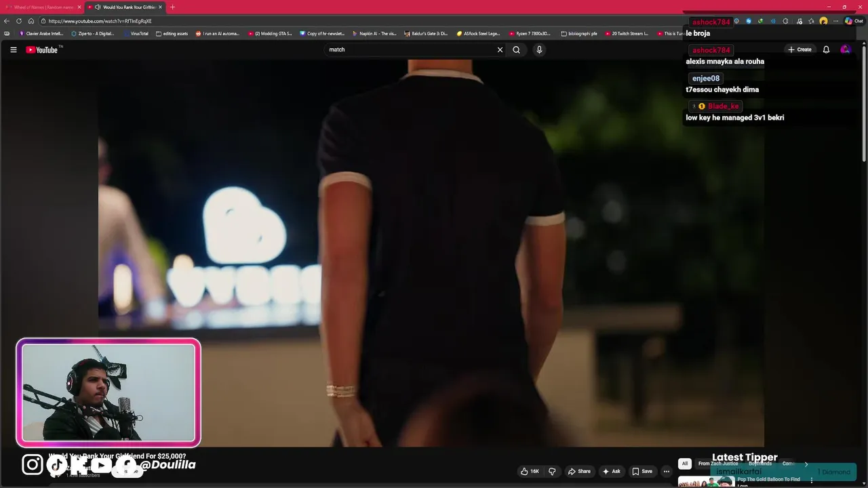Open YouTube notifications bell

[826, 49]
